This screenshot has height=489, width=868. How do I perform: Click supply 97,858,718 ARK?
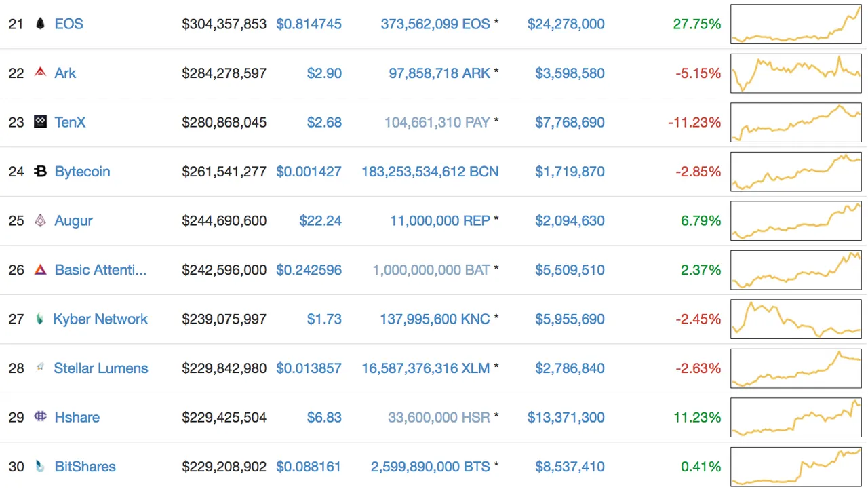tap(439, 73)
